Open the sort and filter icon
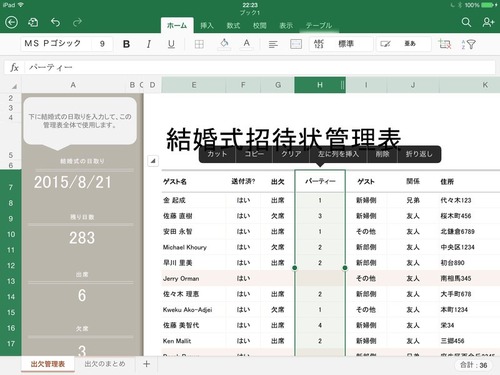 (x=468, y=44)
